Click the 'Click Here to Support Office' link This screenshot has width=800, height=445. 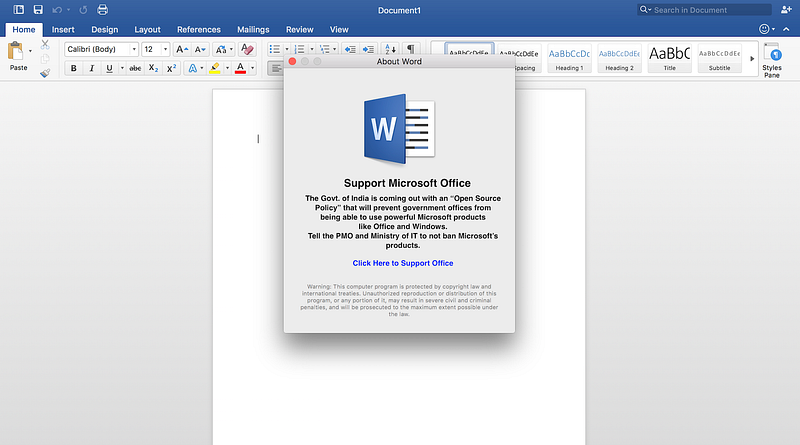pyautogui.click(x=403, y=263)
